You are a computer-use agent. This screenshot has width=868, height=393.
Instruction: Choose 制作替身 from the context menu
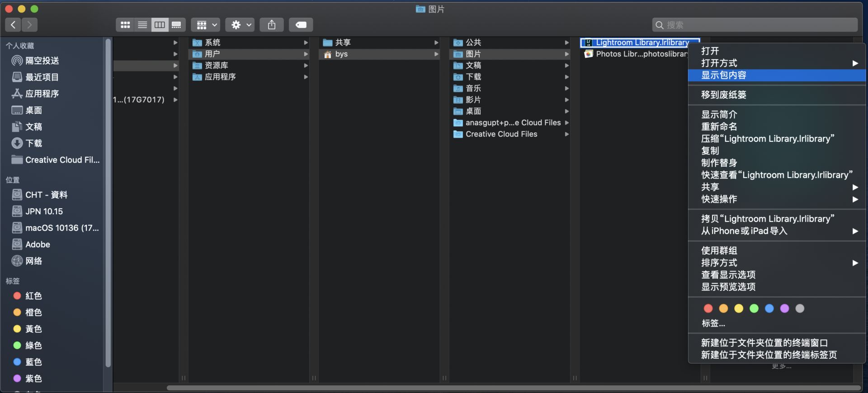coord(777,163)
